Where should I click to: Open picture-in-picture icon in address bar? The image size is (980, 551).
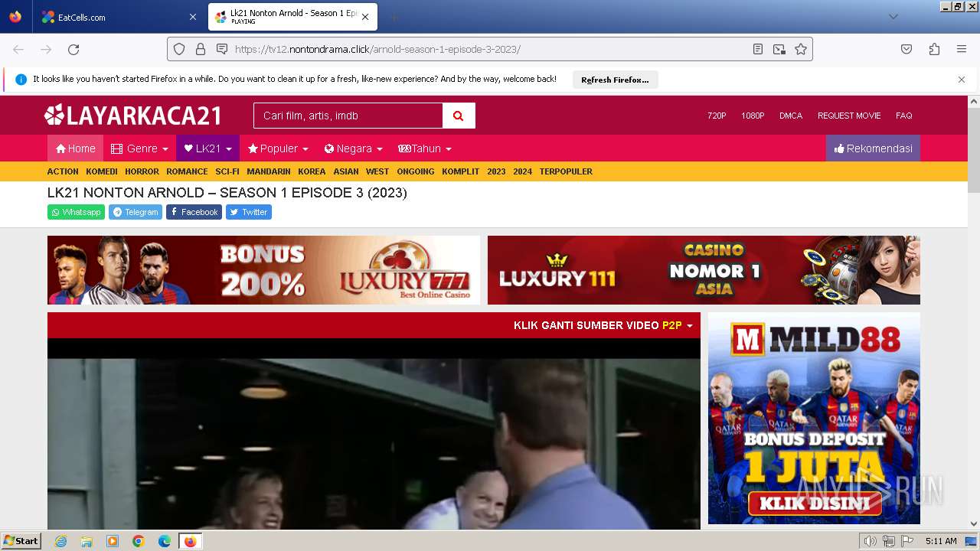[779, 49]
